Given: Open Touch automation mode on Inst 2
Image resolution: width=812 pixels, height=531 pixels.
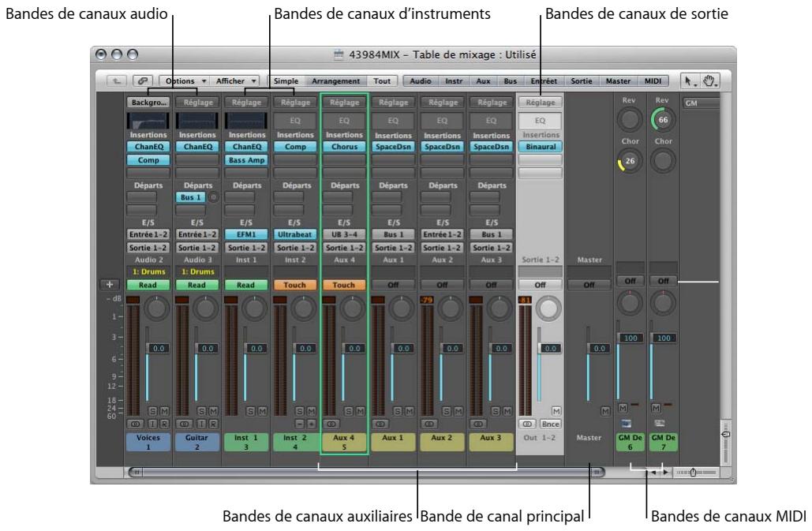Looking at the screenshot, I should click(294, 285).
